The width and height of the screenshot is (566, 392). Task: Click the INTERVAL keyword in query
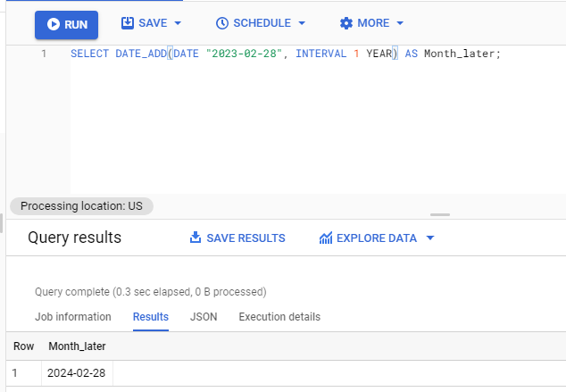click(x=320, y=54)
